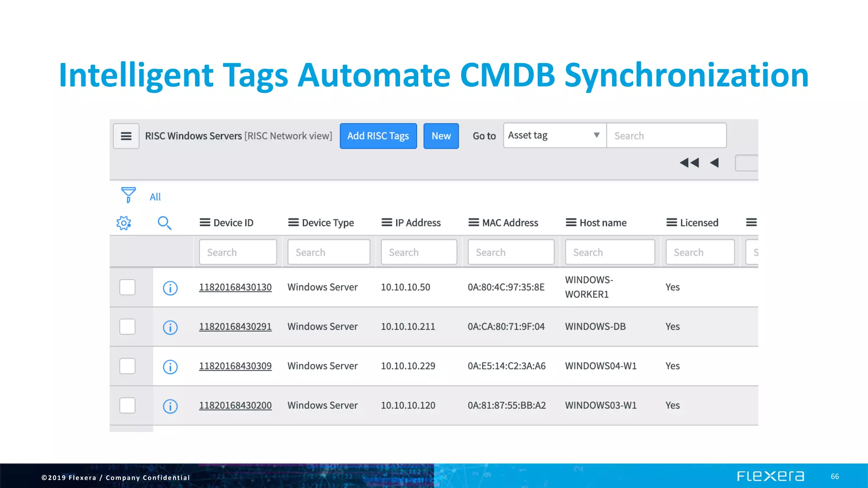Open device record 11820168430130
The image size is (868, 488).
235,287
